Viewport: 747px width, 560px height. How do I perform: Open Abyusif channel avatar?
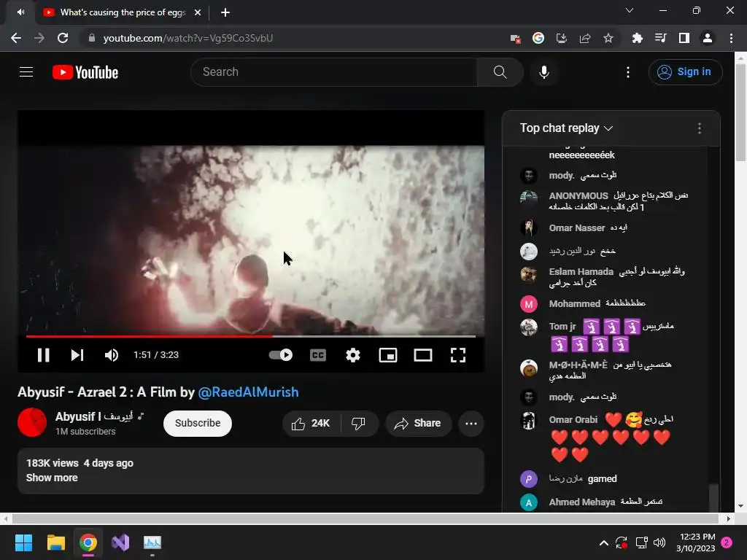click(x=32, y=422)
